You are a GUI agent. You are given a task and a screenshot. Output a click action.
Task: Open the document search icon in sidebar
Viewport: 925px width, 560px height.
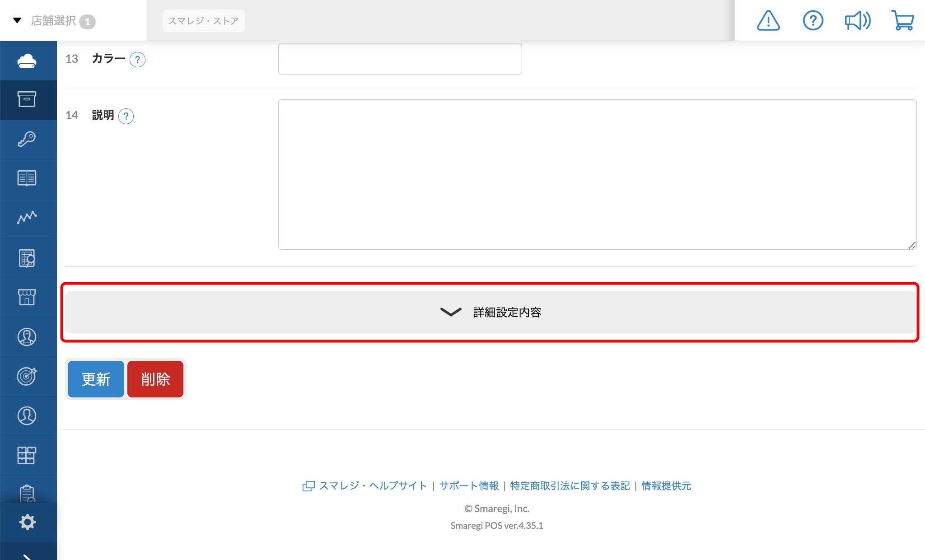(27, 258)
